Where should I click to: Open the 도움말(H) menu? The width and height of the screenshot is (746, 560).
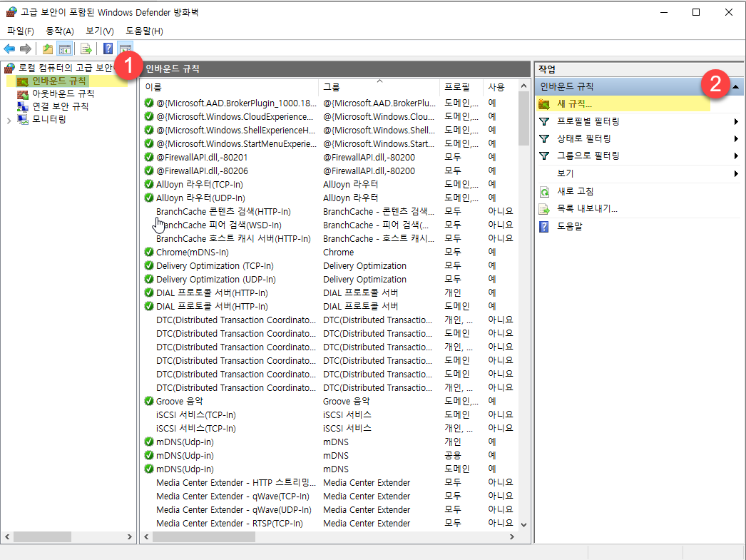[x=144, y=31]
